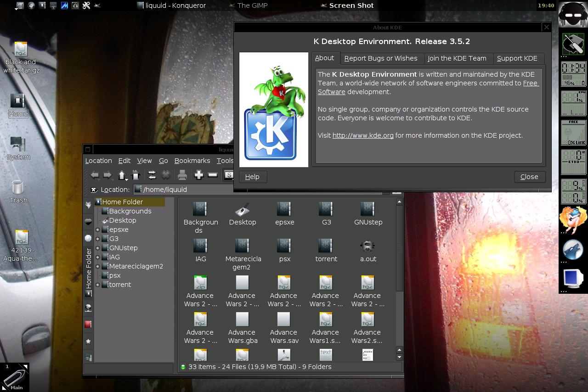
Task: Open the Location menu in Konqueror
Action: (98, 161)
